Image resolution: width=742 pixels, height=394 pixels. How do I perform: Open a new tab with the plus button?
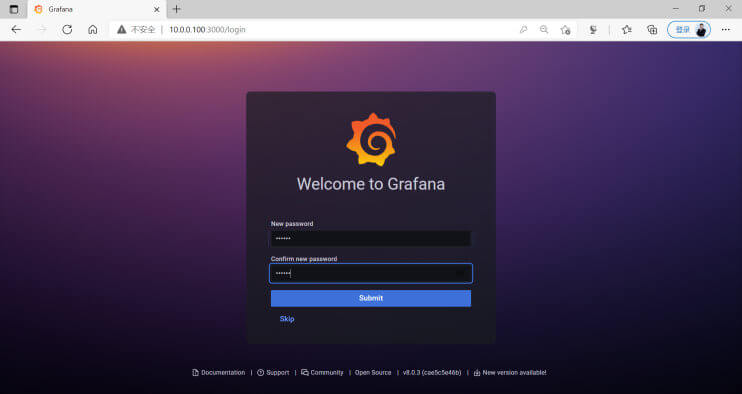(x=177, y=9)
